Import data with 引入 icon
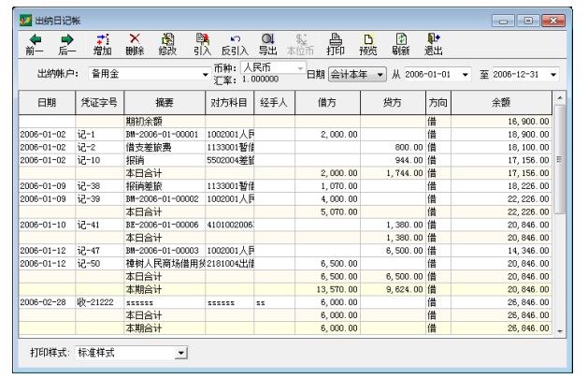 coord(202,44)
